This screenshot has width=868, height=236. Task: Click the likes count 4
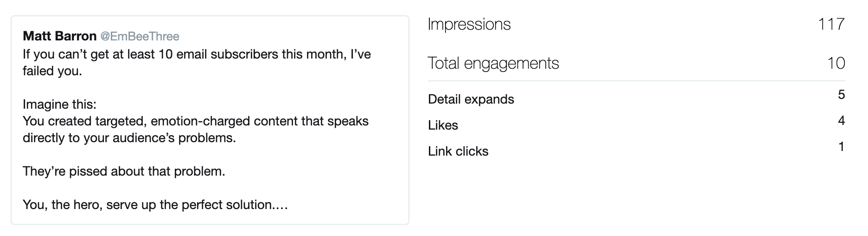(842, 121)
